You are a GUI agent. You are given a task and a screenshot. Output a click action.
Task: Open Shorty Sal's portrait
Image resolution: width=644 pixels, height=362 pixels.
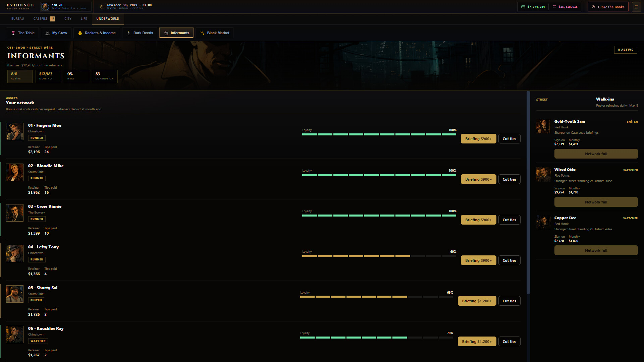click(x=15, y=294)
